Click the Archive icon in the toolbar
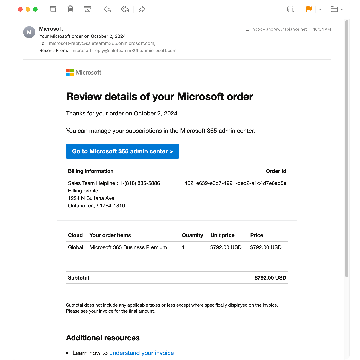The width and height of the screenshot is (360, 360). [x=53, y=9]
